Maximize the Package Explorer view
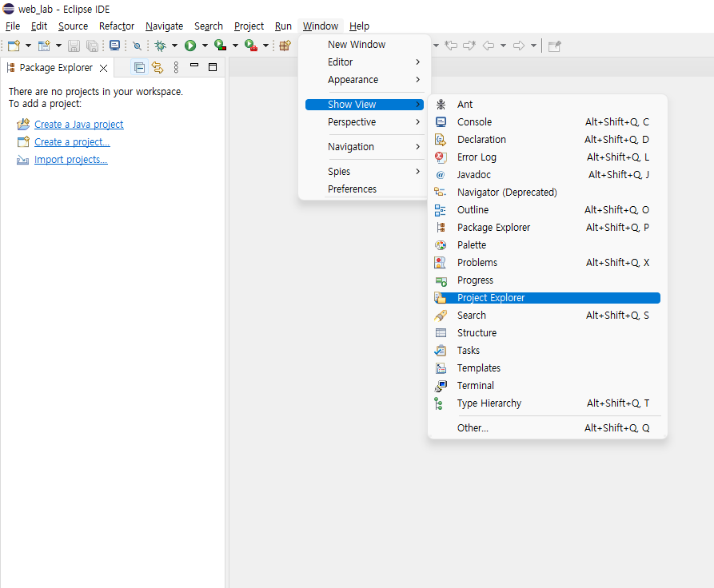The width and height of the screenshot is (714, 588). click(x=212, y=67)
